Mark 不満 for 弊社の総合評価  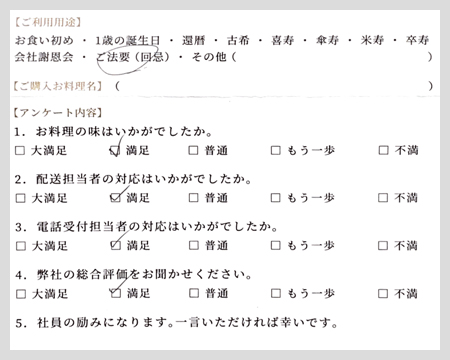tap(383, 293)
